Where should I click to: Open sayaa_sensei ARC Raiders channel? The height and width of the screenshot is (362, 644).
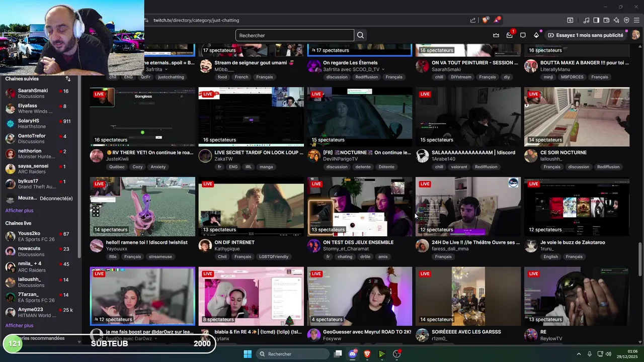39,169
